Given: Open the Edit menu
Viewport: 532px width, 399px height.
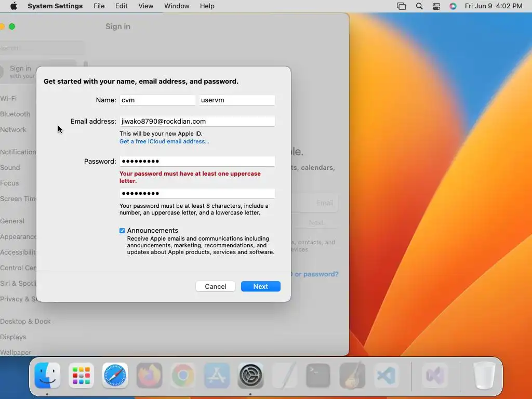Looking at the screenshot, I should pyautogui.click(x=122, y=6).
